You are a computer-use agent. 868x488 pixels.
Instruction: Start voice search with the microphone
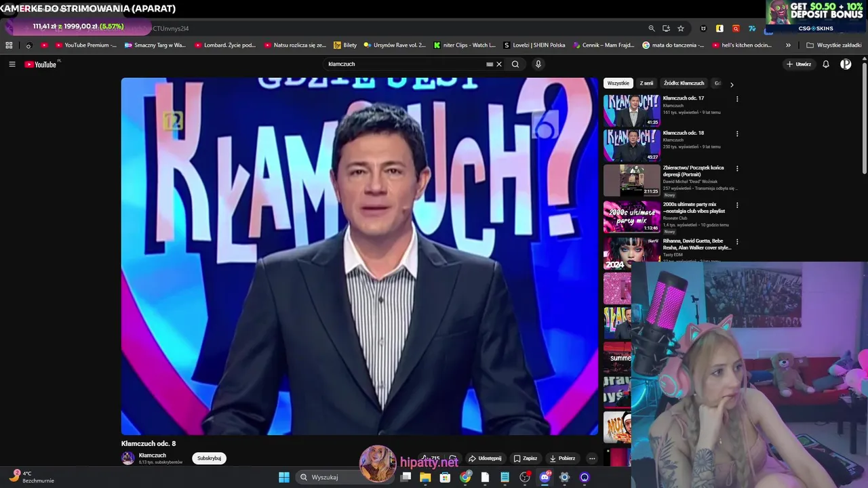pyautogui.click(x=538, y=64)
